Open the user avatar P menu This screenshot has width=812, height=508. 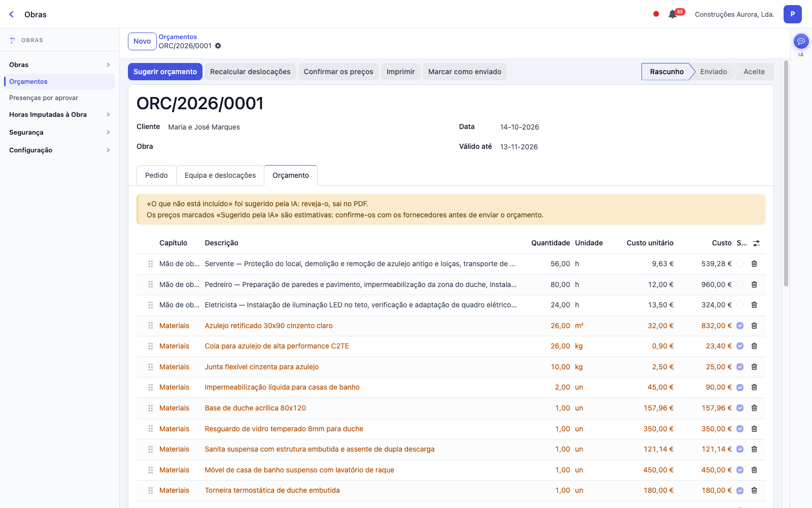792,14
